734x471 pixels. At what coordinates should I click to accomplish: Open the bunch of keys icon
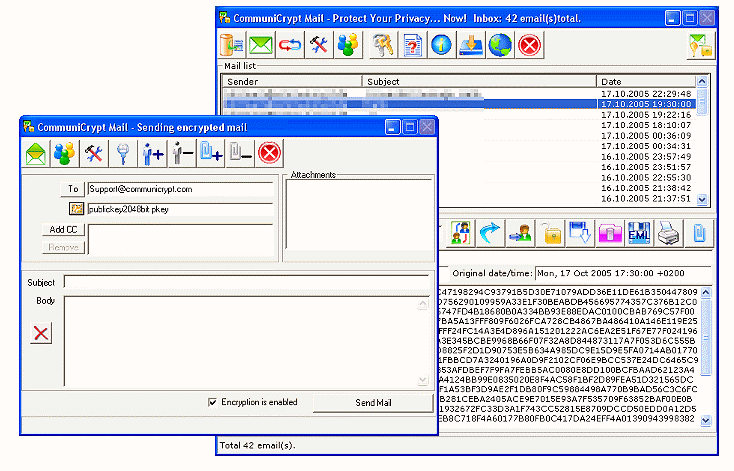(x=383, y=45)
